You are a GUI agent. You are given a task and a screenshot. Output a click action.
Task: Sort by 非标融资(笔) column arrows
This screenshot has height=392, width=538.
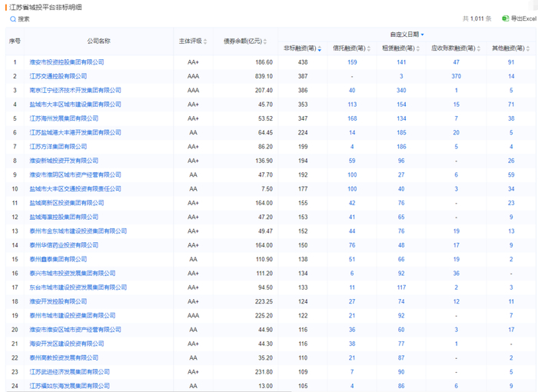click(320, 48)
